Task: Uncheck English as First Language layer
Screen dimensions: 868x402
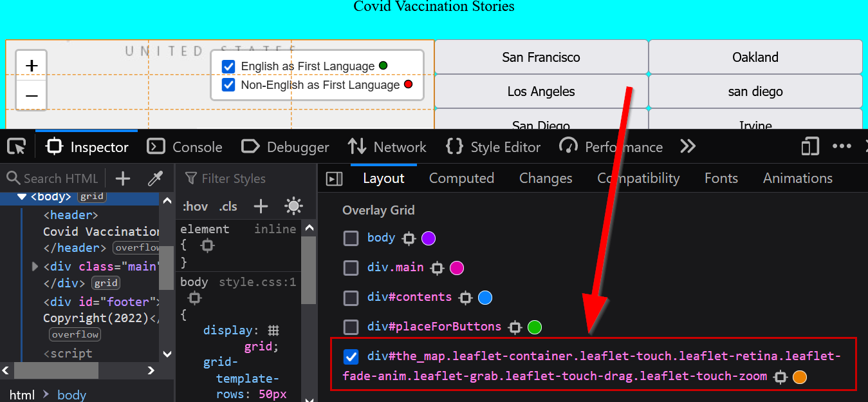Action: click(x=228, y=66)
